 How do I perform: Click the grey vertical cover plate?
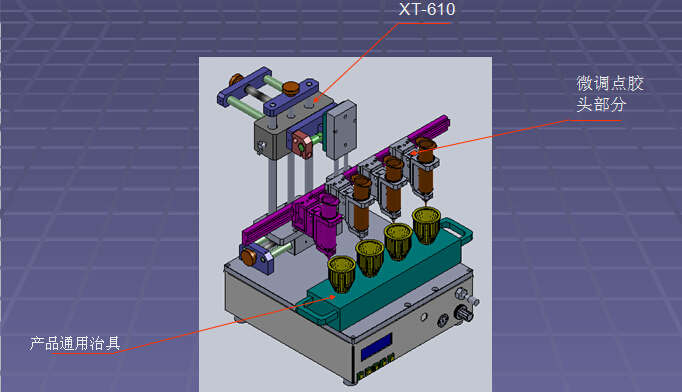342,130
